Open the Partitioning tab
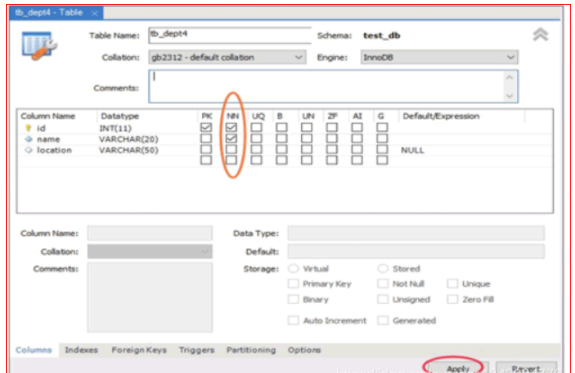Screen dimensions: 575x373 (x=251, y=350)
